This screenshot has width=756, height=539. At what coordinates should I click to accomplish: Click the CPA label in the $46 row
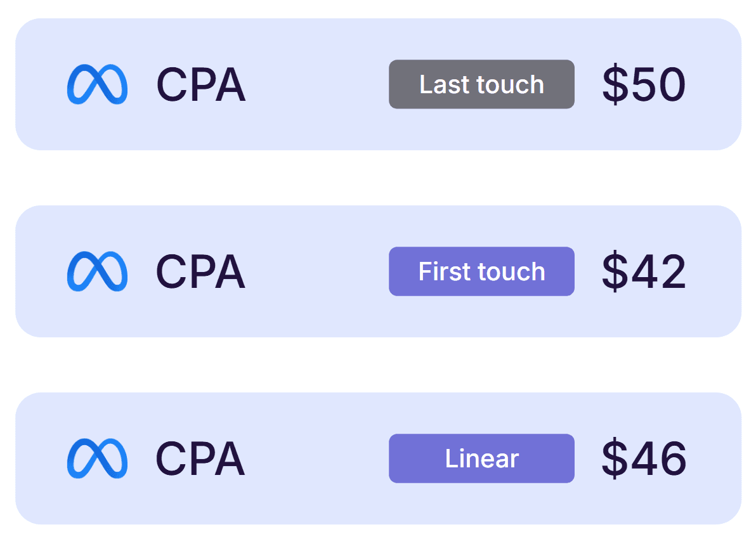point(200,459)
